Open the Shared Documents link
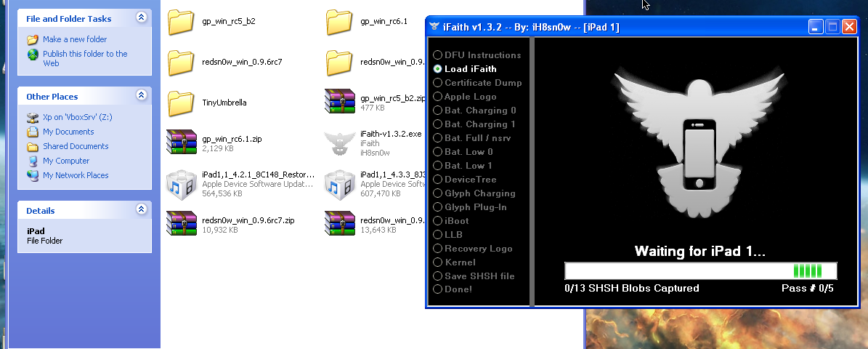This screenshot has width=868, height=349. tap(76, 146)
